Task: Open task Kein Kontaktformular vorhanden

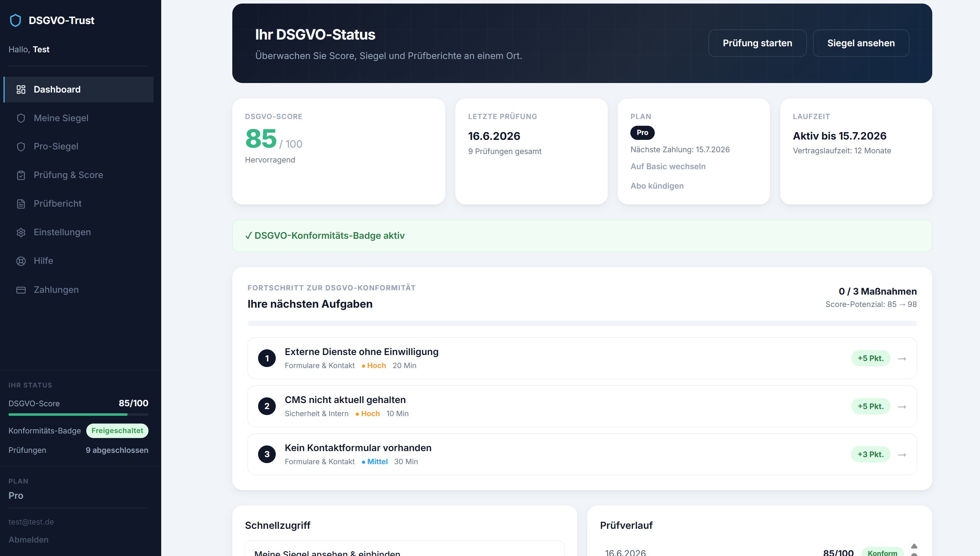Action: point(582,454)
